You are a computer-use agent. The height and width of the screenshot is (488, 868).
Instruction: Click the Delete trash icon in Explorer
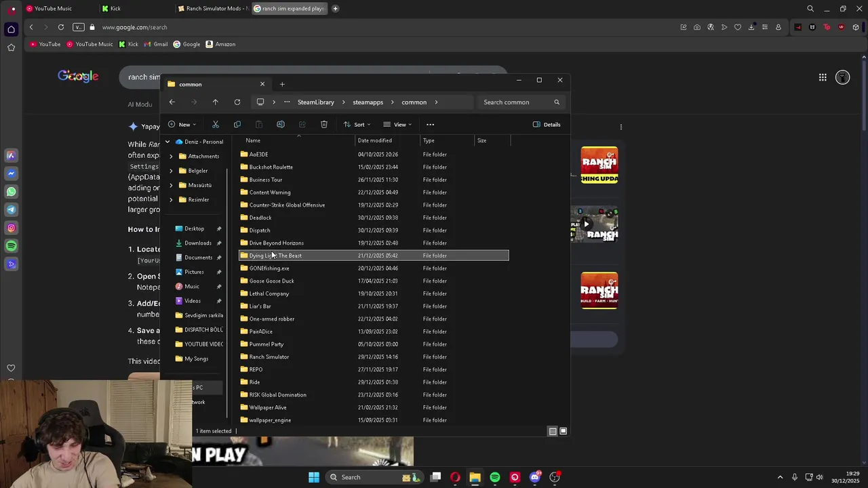tap(324, 124)
